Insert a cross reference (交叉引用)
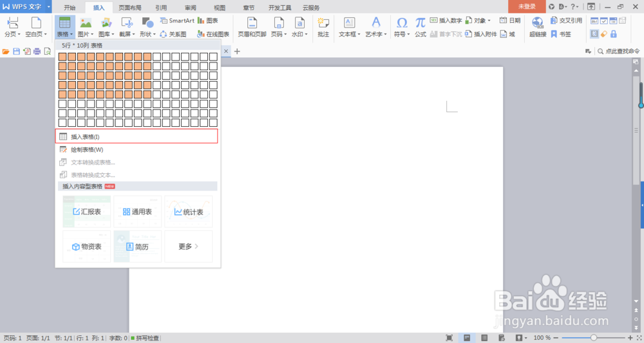Screen dimensions: 644x343 click(x=566, y=21)
